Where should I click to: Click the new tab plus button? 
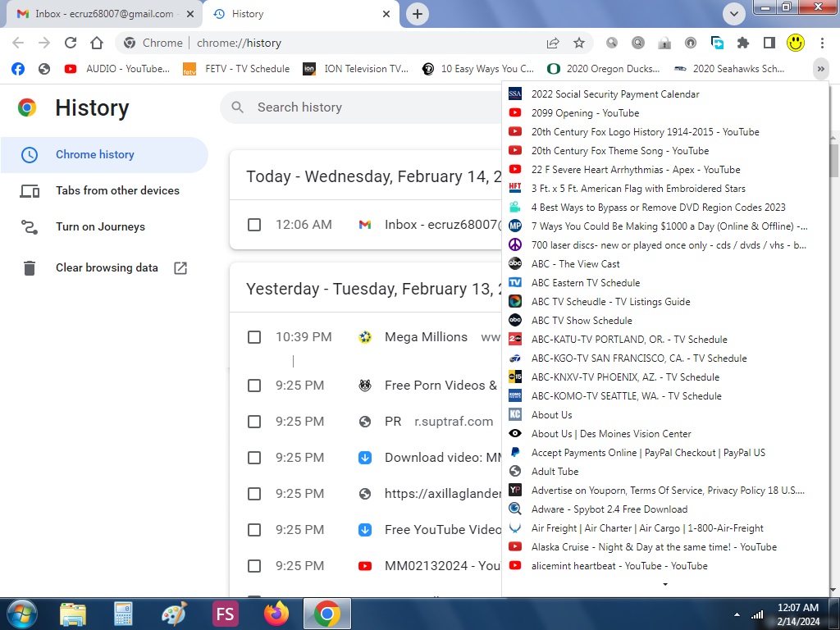[418, 14]
